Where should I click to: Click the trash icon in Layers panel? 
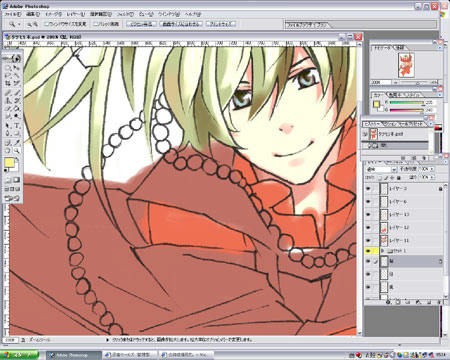tap(439, 302)
